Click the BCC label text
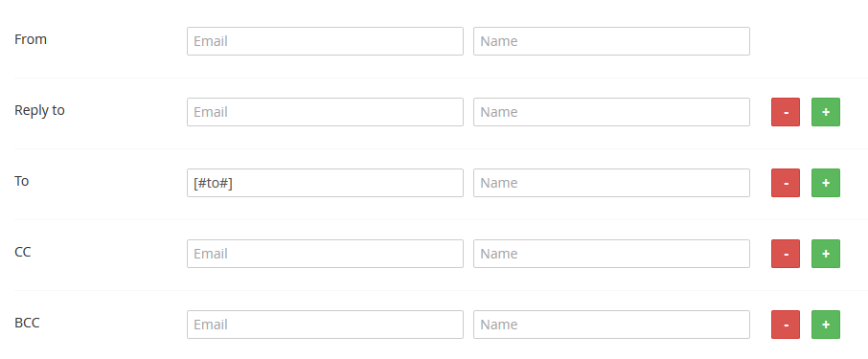 (27, 323)
